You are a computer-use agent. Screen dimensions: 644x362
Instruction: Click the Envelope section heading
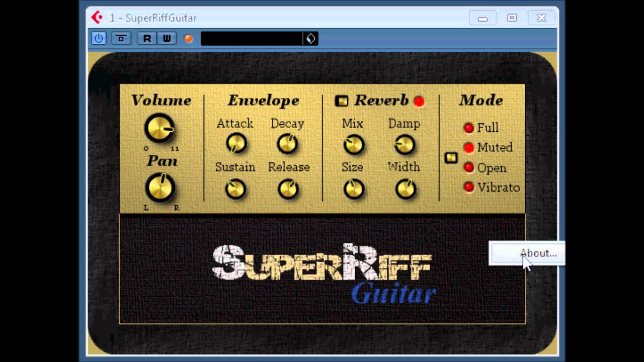tap(263, 101)
